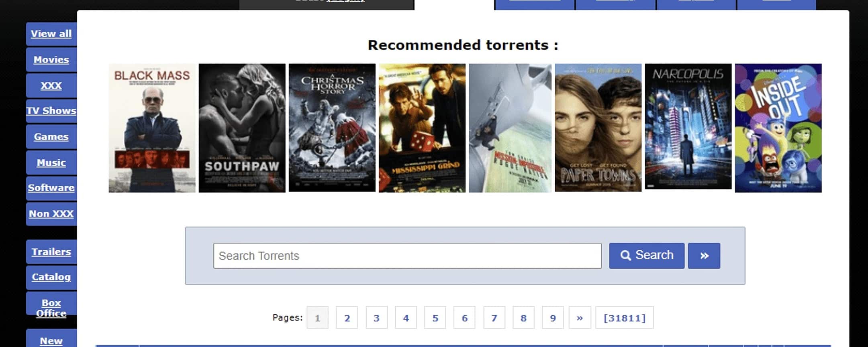
Task: Open the Mississippi Grind poster
Action: click(422, 128)
